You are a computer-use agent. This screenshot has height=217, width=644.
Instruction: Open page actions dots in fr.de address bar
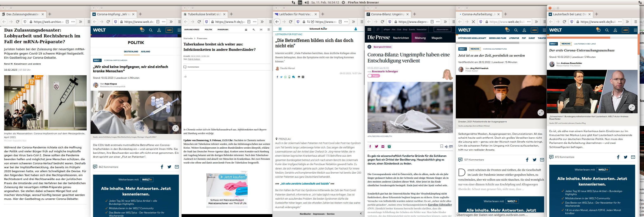coord(254,22)
